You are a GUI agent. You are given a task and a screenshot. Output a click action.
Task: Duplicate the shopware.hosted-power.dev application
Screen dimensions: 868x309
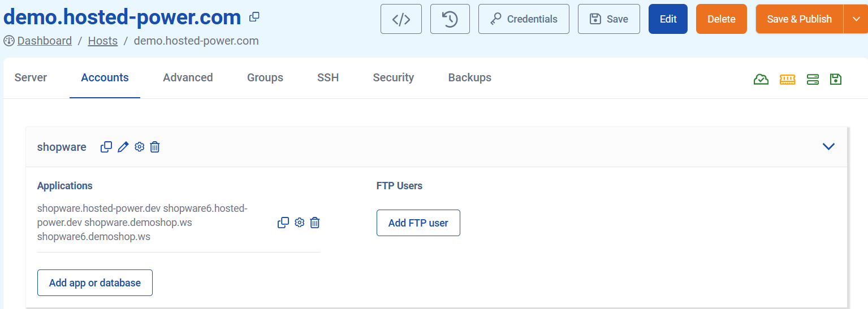[283, 223]
